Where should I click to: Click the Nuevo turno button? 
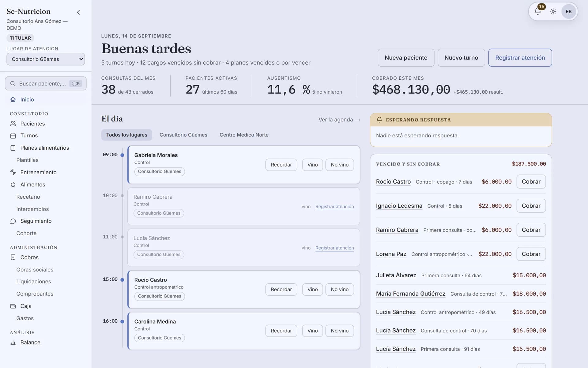[461, 58]
